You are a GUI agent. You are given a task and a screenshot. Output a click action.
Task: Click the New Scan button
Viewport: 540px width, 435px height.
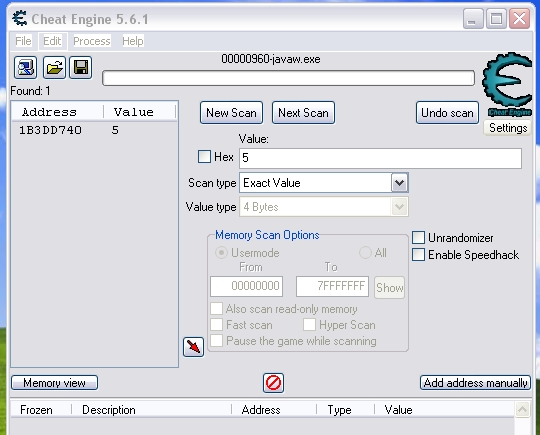231,113
